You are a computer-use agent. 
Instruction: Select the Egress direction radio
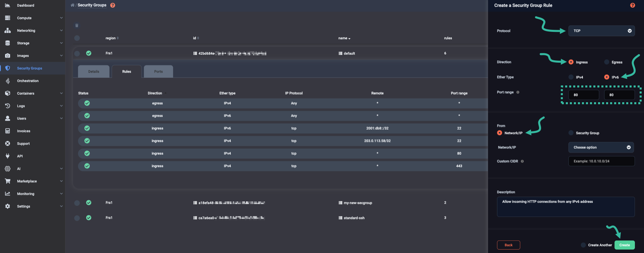[606, 62]
